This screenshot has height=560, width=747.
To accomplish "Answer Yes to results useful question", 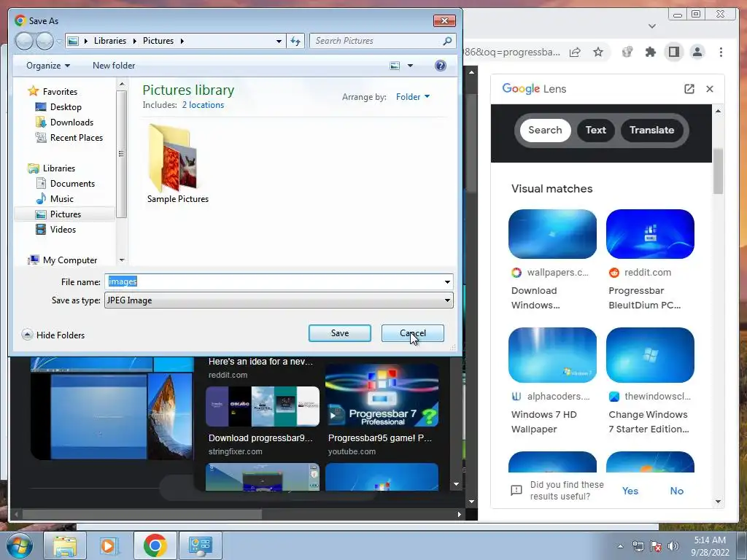I will click(630, 491).
